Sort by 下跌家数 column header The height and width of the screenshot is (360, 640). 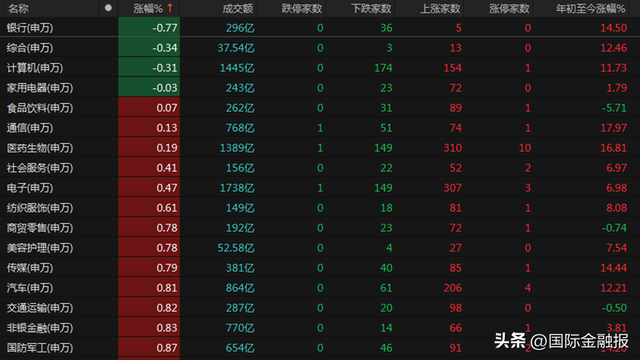click(x=371, y=9)
